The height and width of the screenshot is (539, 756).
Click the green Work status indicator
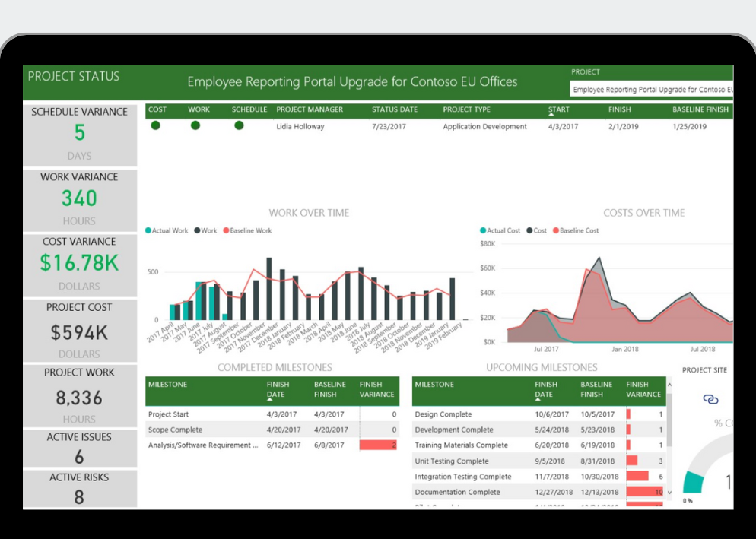point(195,126)
